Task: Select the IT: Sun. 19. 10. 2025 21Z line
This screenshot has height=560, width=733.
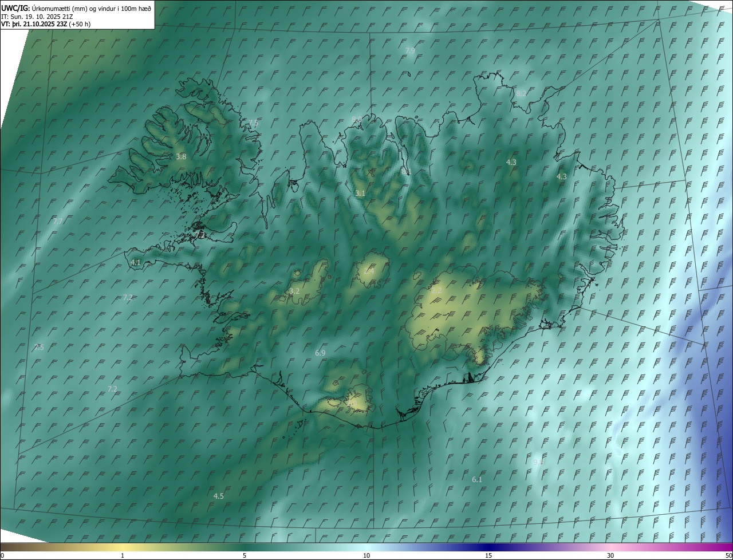Action: [x=37, y=16]
